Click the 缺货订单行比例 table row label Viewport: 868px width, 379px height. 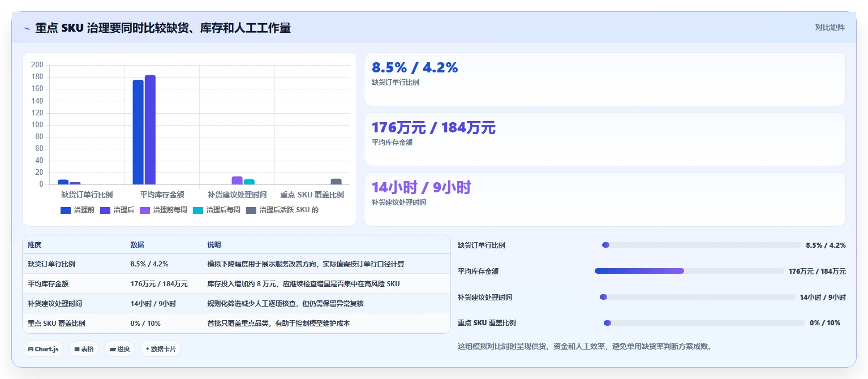pos(51,264)
